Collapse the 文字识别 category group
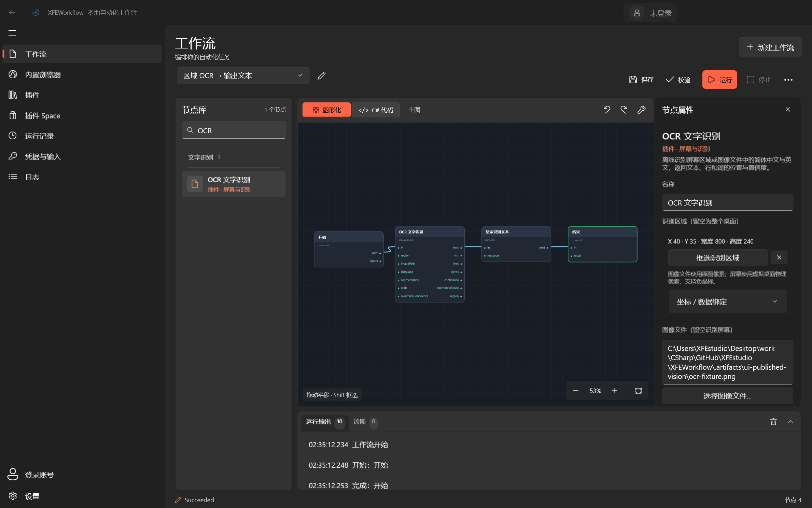This screenshot has width=812, height=508. click(234, 157)
